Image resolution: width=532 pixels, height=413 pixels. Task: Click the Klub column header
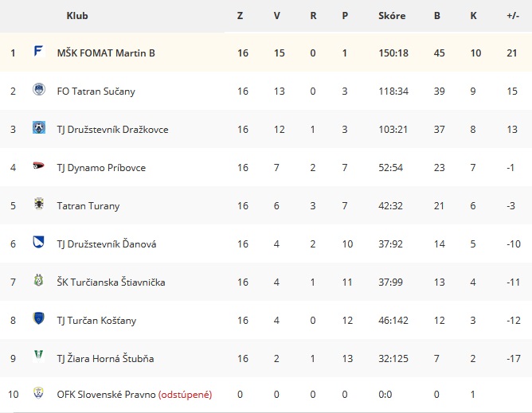(77, 16)
